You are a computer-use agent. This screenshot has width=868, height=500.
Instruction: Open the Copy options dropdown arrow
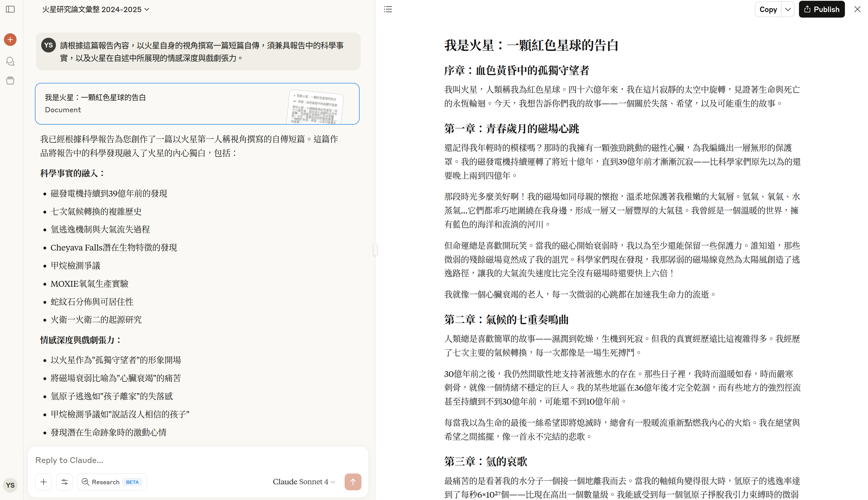(x=788, y=9)
